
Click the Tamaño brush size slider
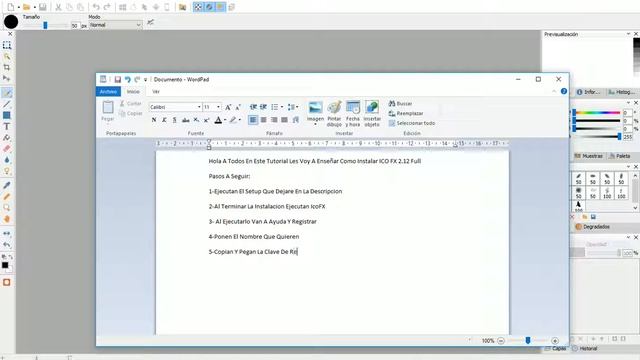[45, 25]
